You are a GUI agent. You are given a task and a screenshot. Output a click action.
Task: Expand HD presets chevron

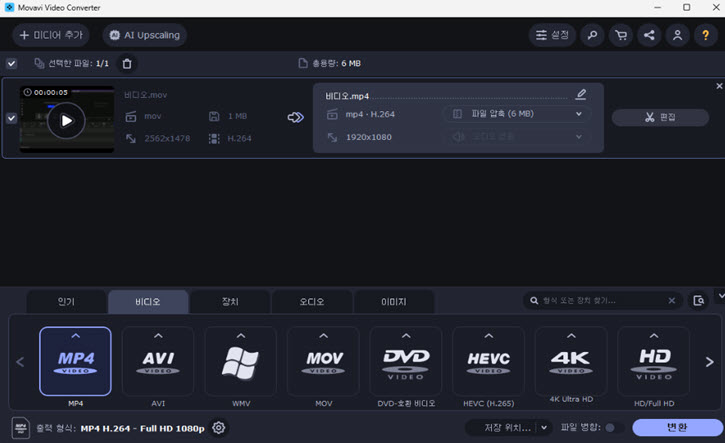[654, 336]
